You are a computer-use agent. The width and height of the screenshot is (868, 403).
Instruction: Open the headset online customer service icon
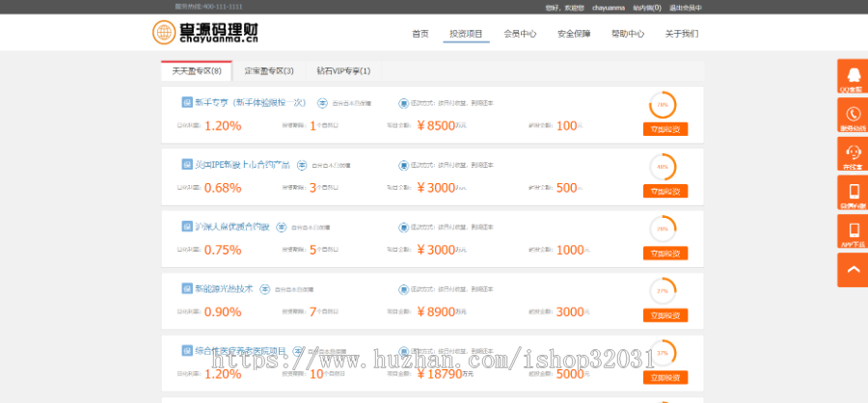tap(853, 154)
